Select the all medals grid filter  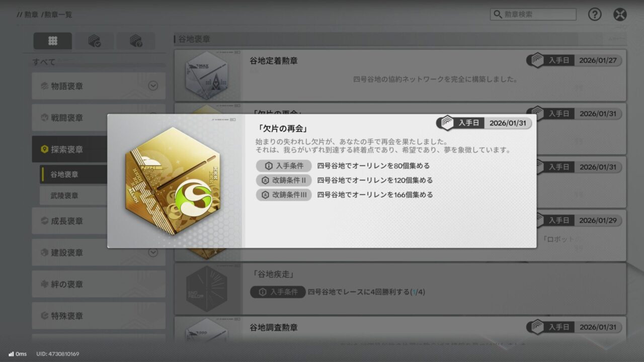tap(53, 41)
